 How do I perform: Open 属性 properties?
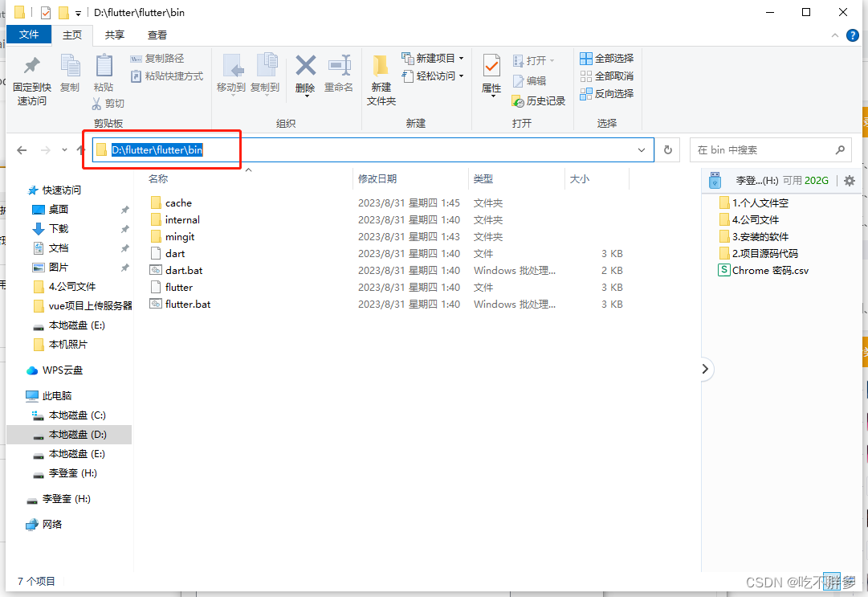tap(491, 76)
